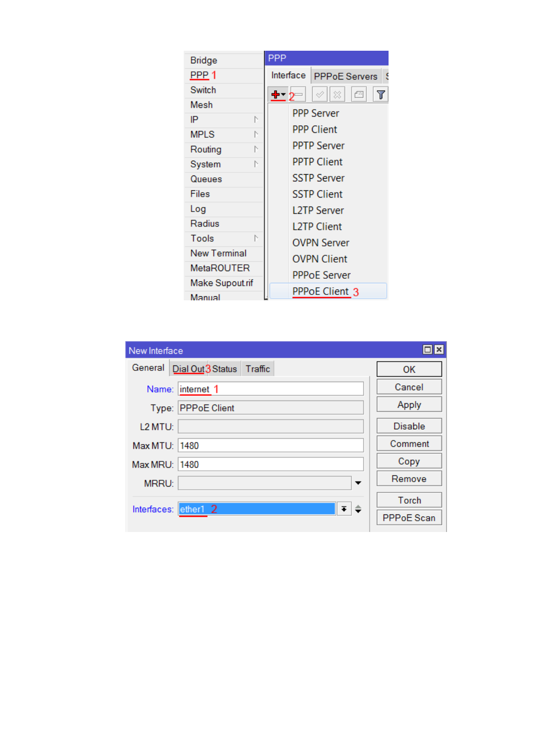Switch to the Dial Out tab
The height and width of the screenshot is (756, 535).
189,369
